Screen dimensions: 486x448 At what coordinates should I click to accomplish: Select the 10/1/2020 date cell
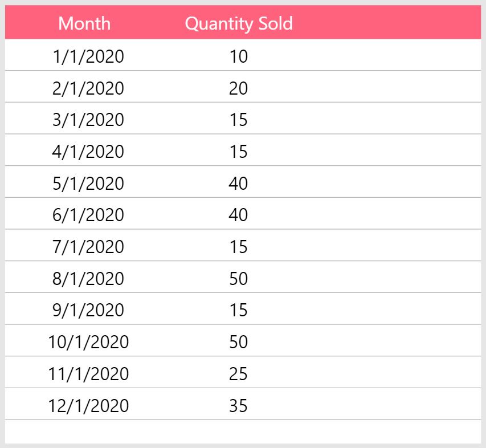(88, 342)
